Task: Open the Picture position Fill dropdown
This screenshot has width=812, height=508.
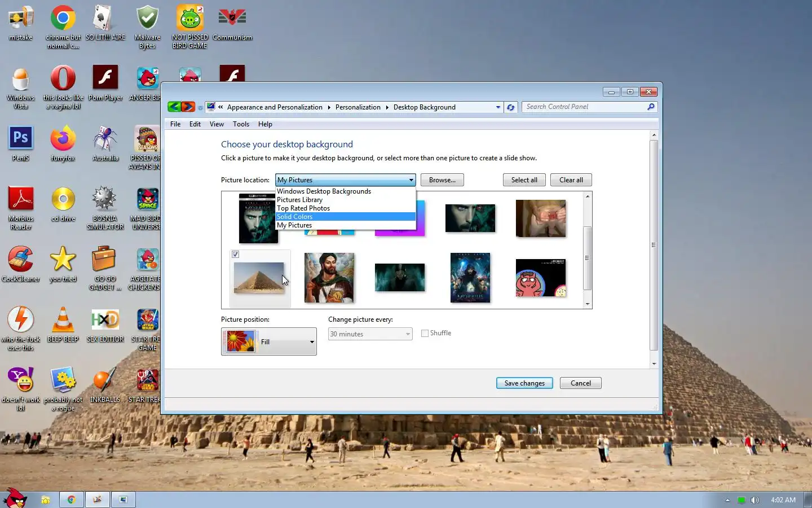Action: click(x=269, y=341)
